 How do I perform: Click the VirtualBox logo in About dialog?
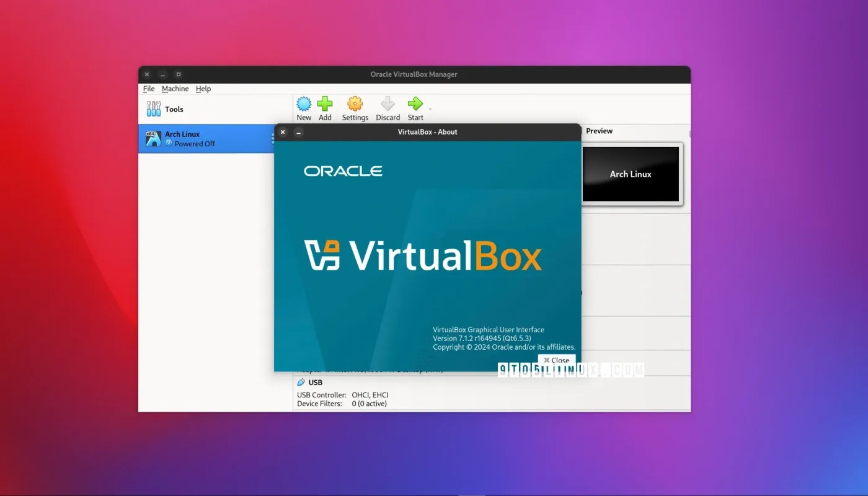(x=423, y=255)
